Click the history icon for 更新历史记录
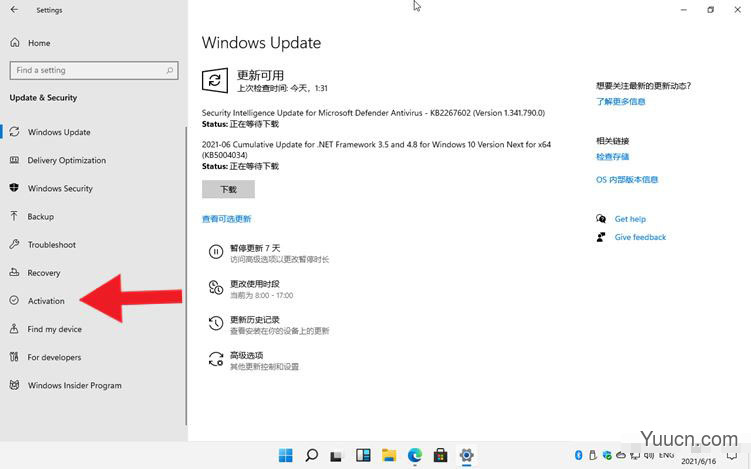Viewport: 751px width, 469px height. [216, 323]
